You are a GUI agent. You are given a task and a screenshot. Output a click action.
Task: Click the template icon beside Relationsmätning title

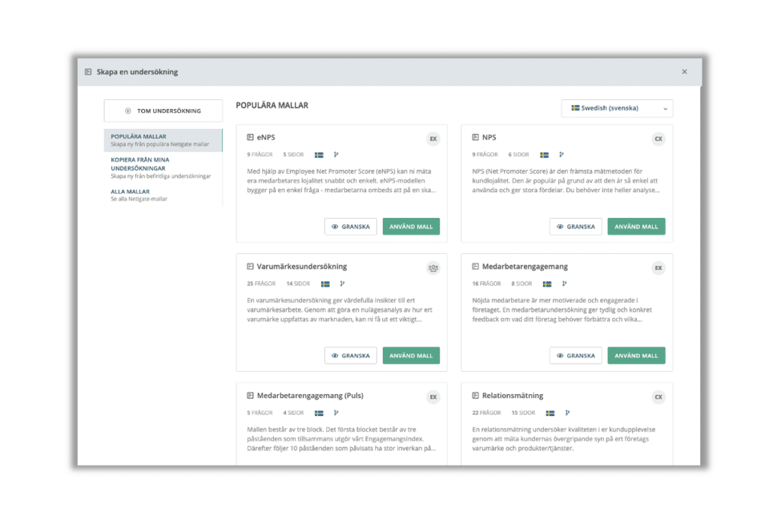(x=475, y=396)
